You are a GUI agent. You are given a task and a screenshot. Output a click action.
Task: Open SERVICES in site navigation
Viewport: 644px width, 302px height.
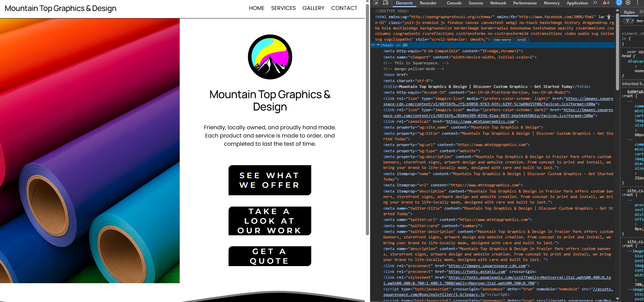pyautogui.click(x=283, y=8)
